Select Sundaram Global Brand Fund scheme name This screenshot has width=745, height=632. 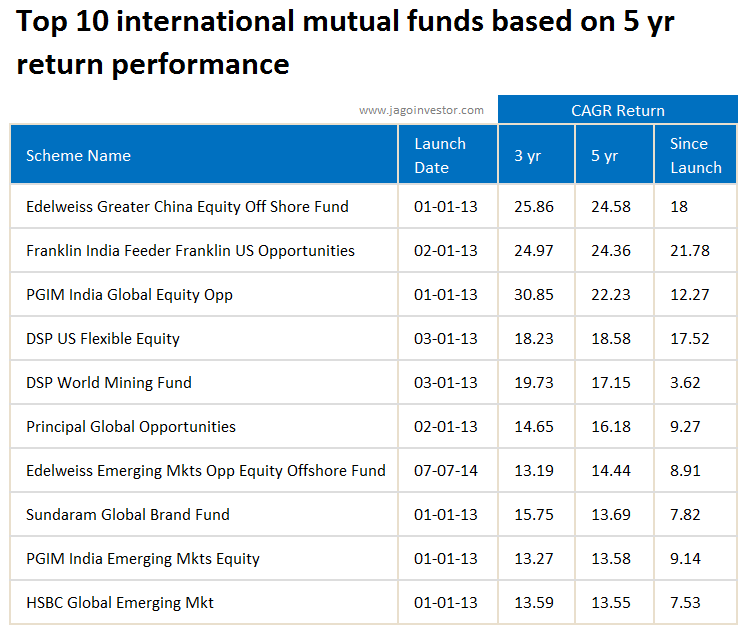pos(128,515)
